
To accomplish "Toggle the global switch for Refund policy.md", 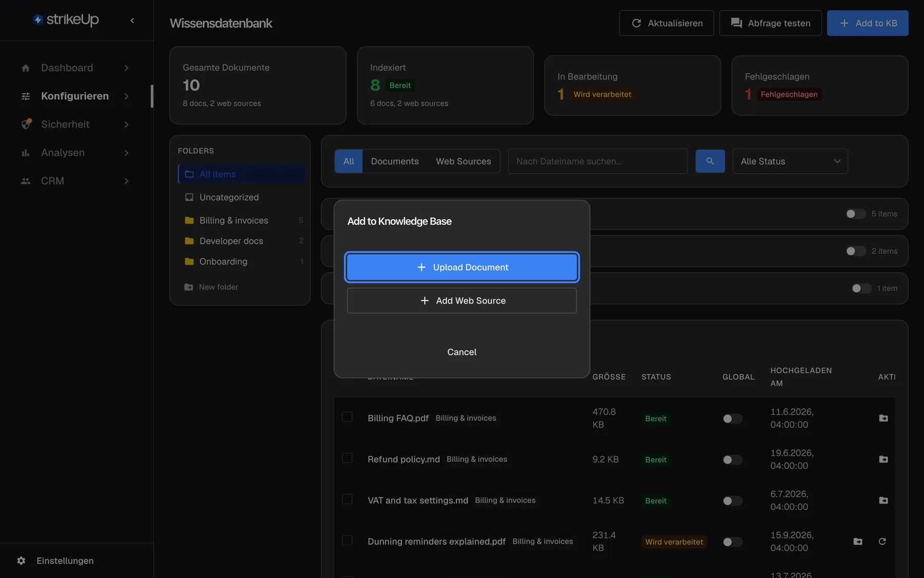I will [733, 460].
